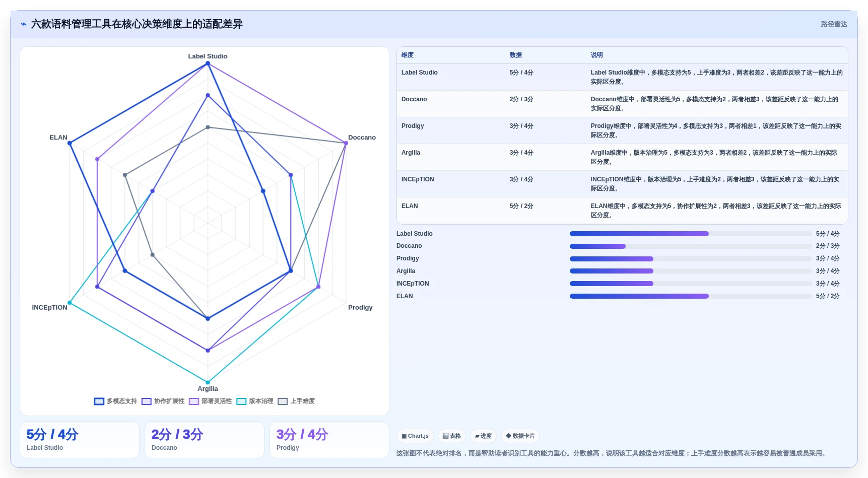Toggle the 部署灵活性 legend series
This screenshot has width=868, height=478.
pyautogui.click(x=210, y=401)
